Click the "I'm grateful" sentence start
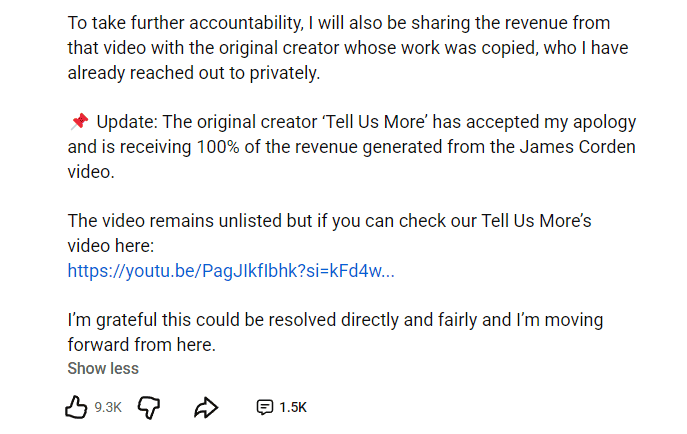The width and height of the screenshot is (687, 434). tap(113, 320)
